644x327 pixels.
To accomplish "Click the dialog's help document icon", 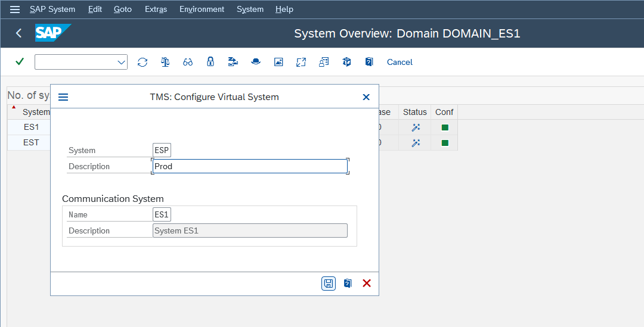I will pos(348,283).
